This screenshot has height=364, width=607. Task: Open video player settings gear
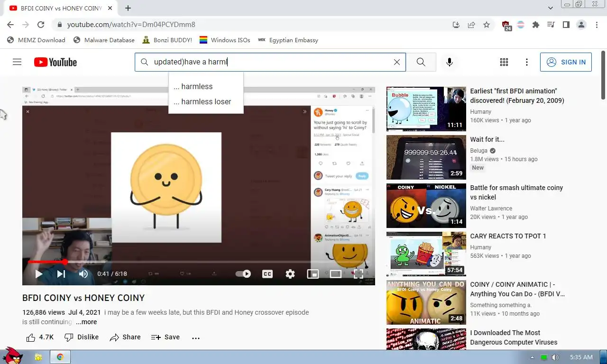coord(290,273)
